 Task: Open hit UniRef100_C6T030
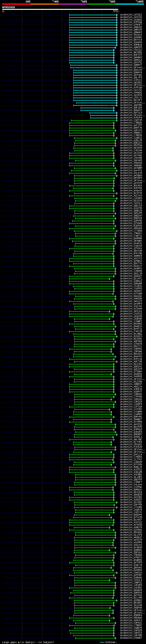point(131,17)
